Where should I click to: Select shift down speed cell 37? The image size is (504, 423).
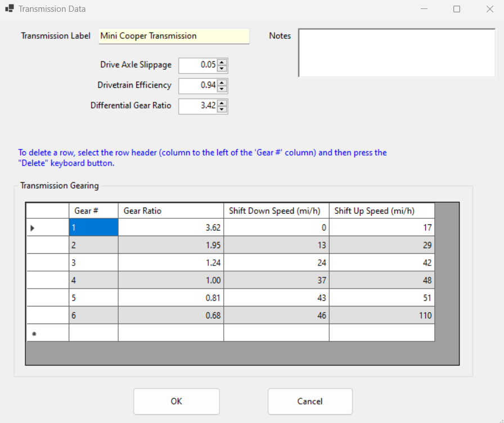click(276, 280)
